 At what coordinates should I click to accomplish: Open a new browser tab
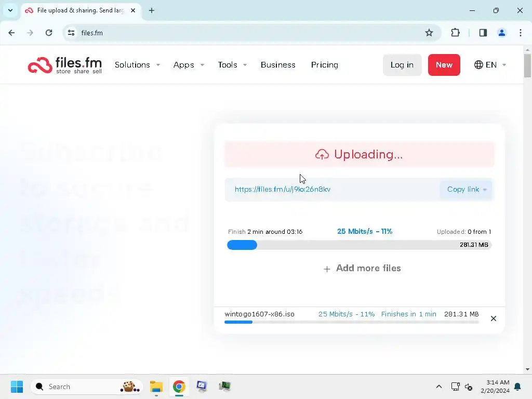[x=152, y=10]
